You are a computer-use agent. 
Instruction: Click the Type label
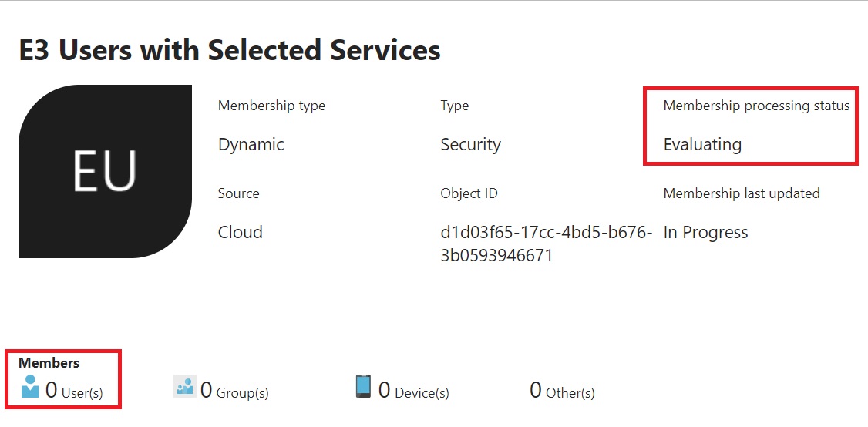coord(455,106)
